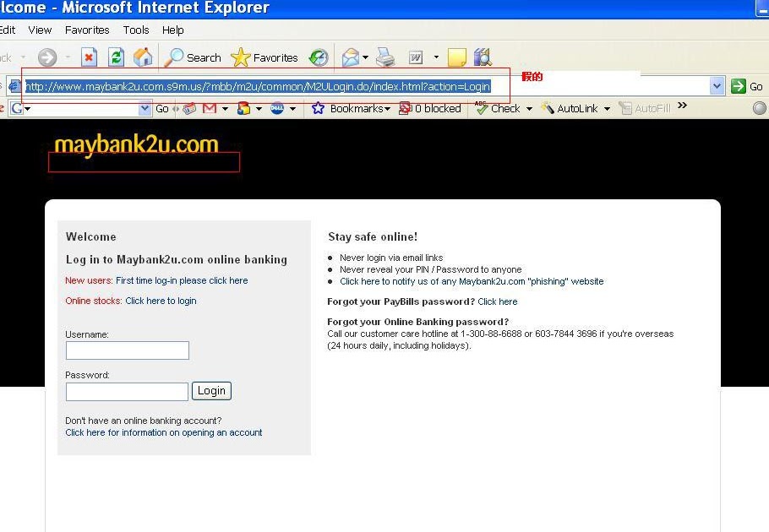Open the Help menu
This screenshot has width=769, height=532.
pyautogui.click(x=173, y=30)
